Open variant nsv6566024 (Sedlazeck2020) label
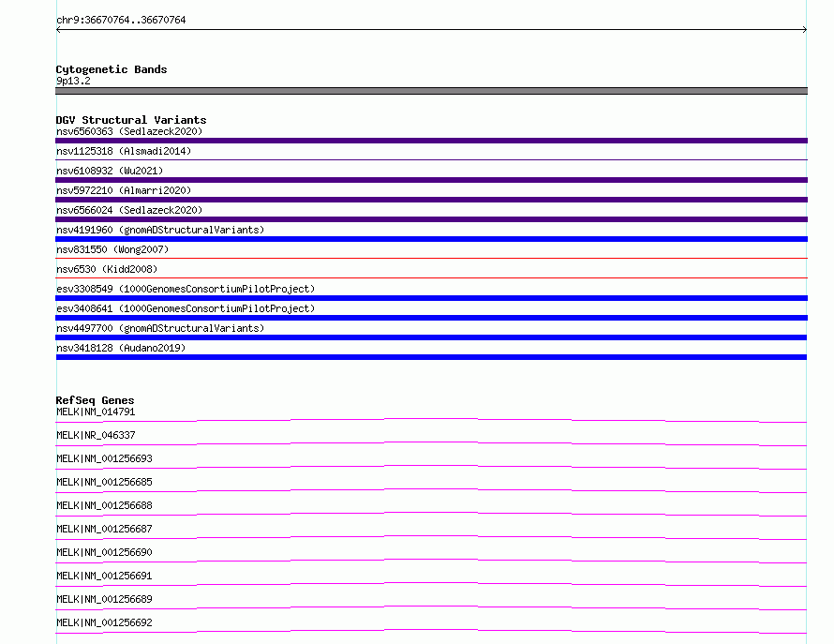Viewport: 834px width, 644px height. [x=129, y=210]
